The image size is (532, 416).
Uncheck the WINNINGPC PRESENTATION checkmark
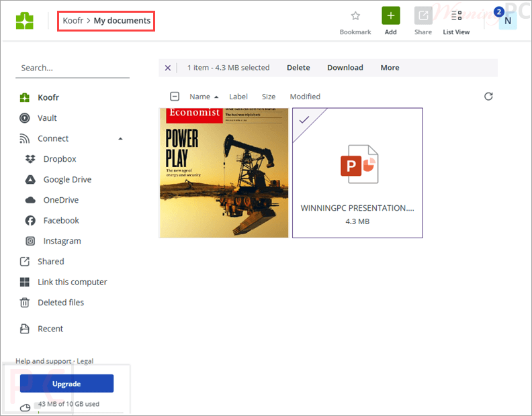pyautogui.click(x=304, y=119)
